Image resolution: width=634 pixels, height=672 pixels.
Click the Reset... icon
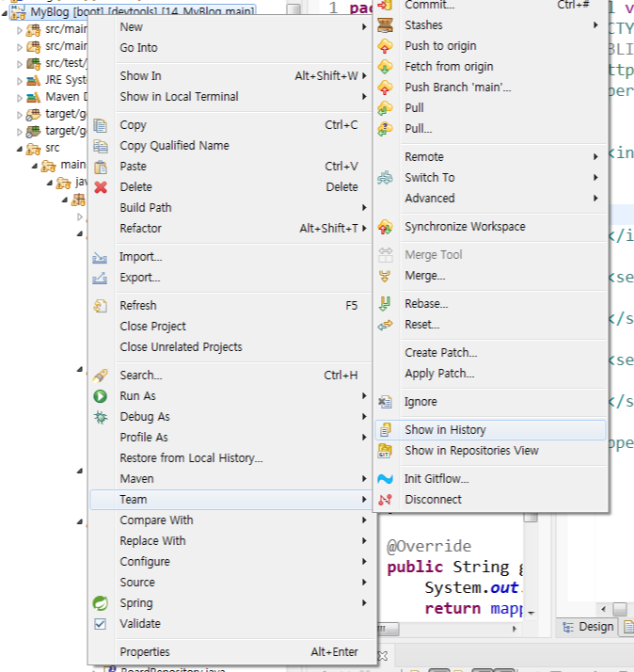[385, 325]
